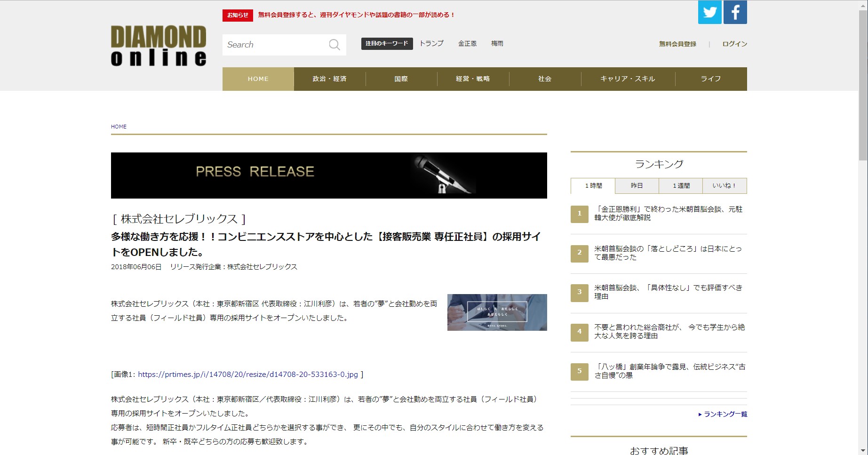Click the HOME breadcrumb link
Viewport: 868px width, 455px height.
119,127
